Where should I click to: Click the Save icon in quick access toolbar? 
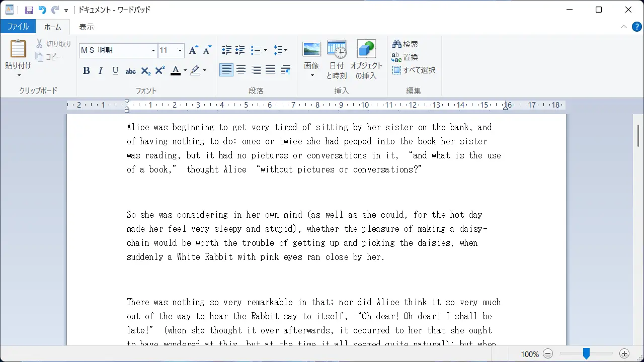29,10
